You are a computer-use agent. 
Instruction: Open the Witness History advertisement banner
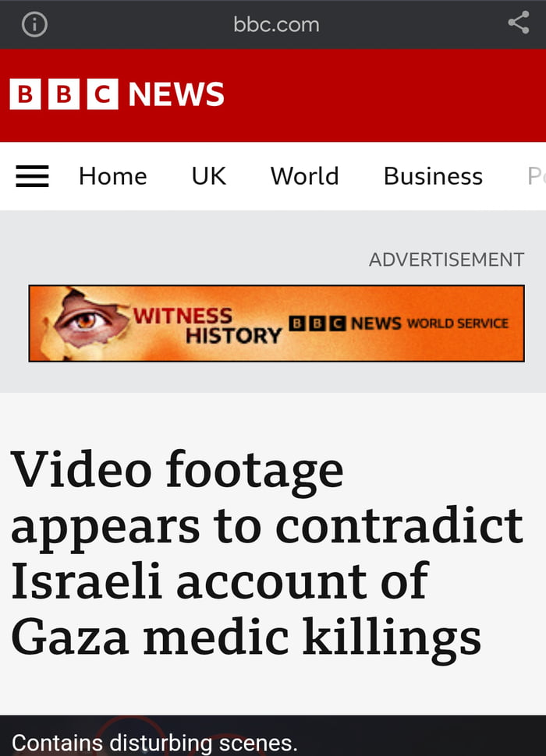(x=276, y=323)
